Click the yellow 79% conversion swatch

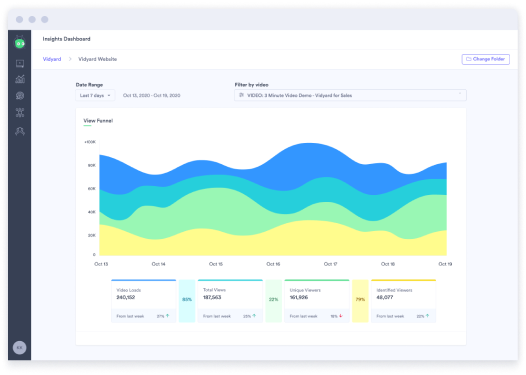point(360,301)
